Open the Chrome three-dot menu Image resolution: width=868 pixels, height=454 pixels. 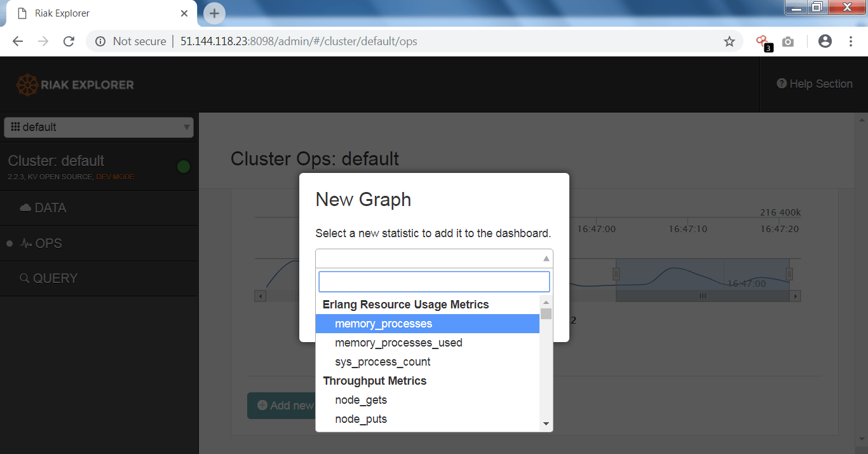[851, 41]
